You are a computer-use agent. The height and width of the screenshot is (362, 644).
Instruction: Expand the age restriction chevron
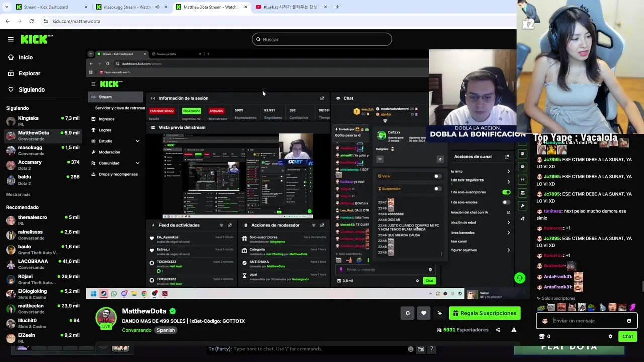[x=508, y=222]
